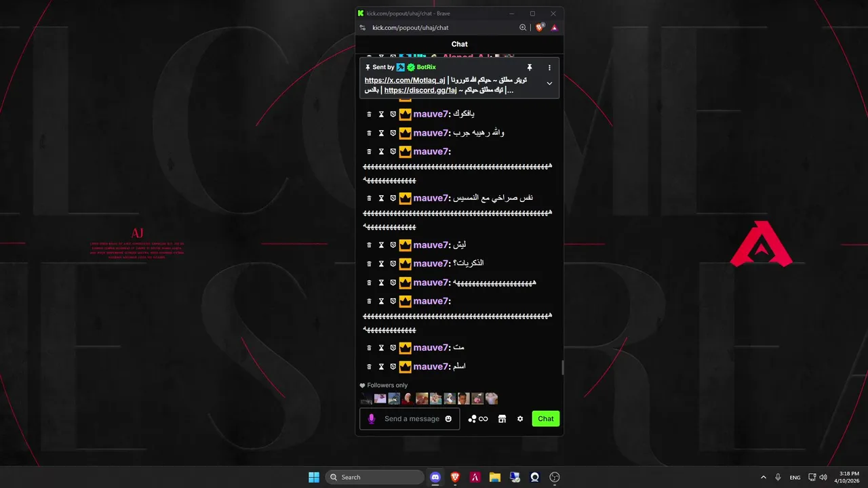868x488 pixels.
Task: Open the emoji picker in message box
Action: 448,419
